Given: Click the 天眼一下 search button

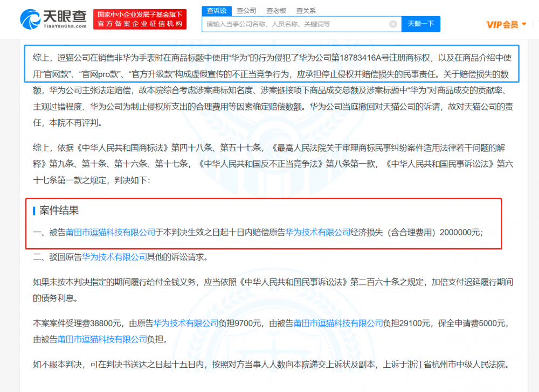Looking at the screenshot, I should coord(420,24).
